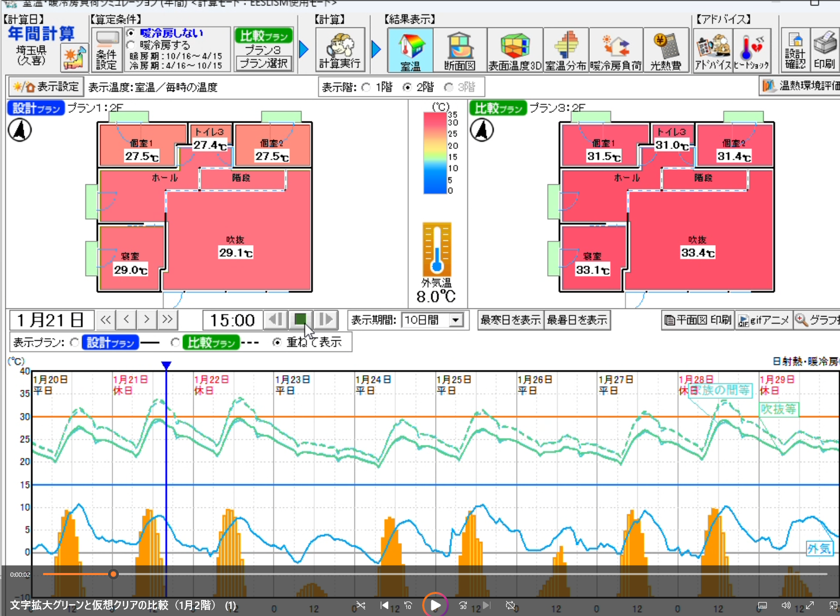Image resolution: width=840 pixels, height=616 pixels.
Task: Choose 設計プラン display plan radio
Action: click(75, 342)
